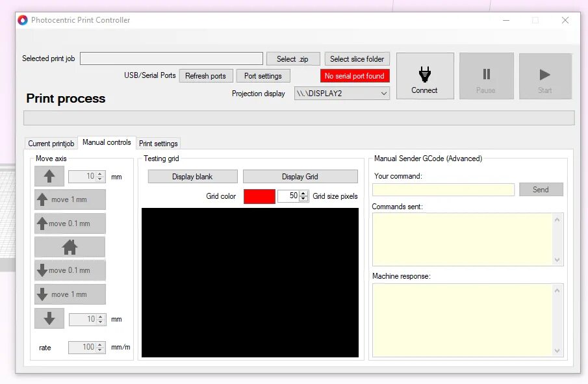Switch to Current printjob tab

[x=51, y=144]
